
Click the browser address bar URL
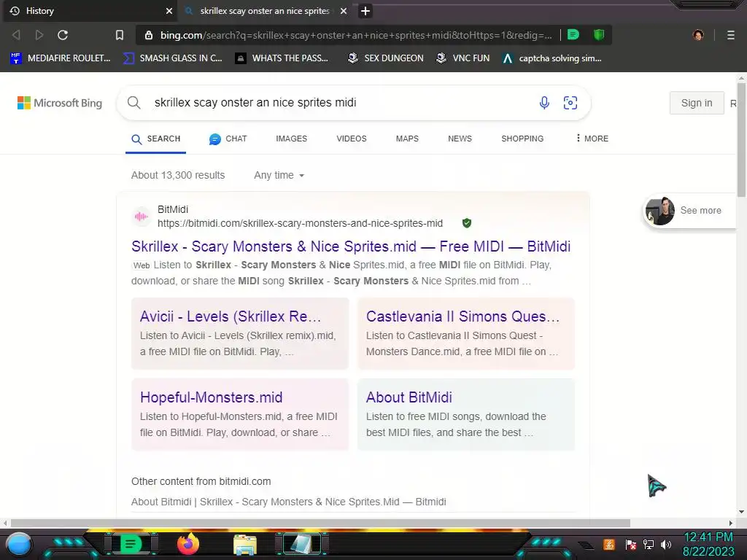point(356,35)
